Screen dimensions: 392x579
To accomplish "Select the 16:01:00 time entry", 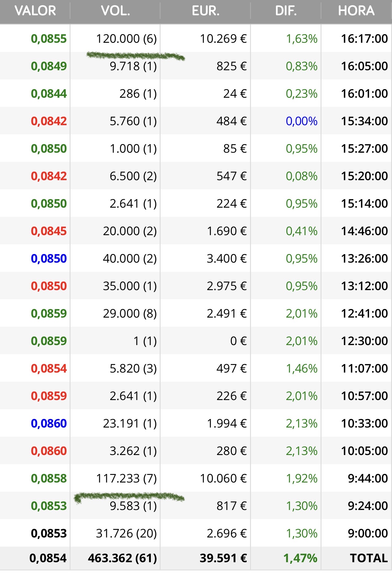I will (x=365, y=94).
